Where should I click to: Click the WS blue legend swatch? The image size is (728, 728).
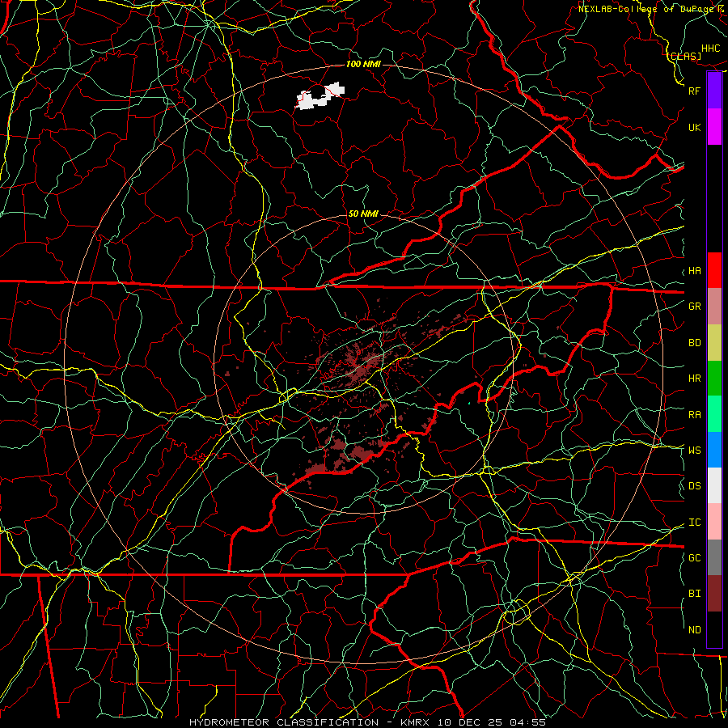(x=714, y=450)
